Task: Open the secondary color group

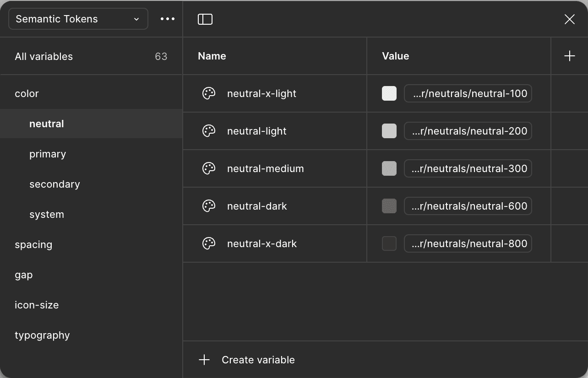Action: click(x=54, y=184)
